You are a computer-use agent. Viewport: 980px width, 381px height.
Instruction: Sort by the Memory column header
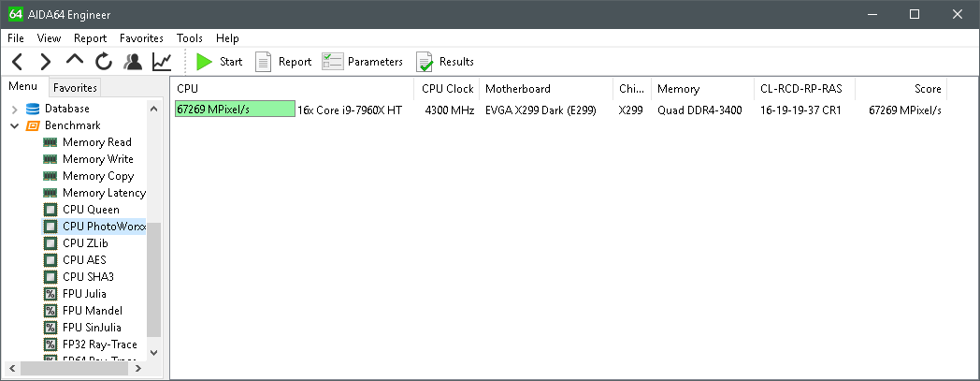coord(702,89)
